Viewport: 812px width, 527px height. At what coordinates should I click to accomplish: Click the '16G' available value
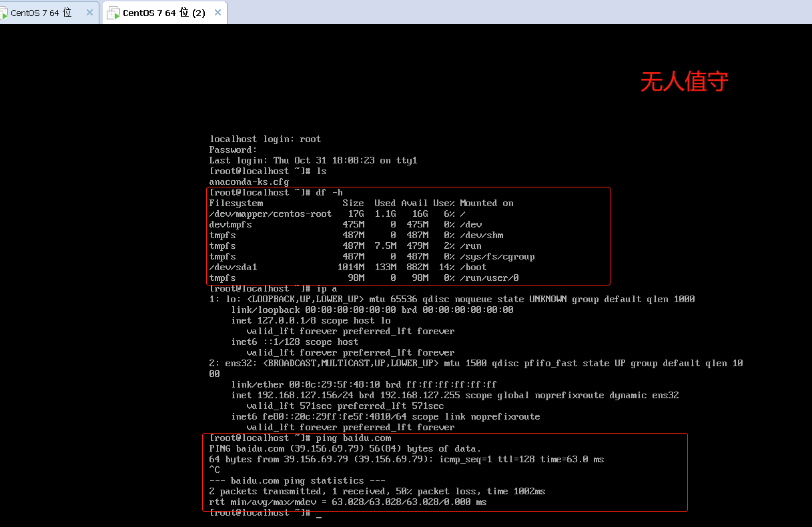pyautogui.click(x=420, y=213)
